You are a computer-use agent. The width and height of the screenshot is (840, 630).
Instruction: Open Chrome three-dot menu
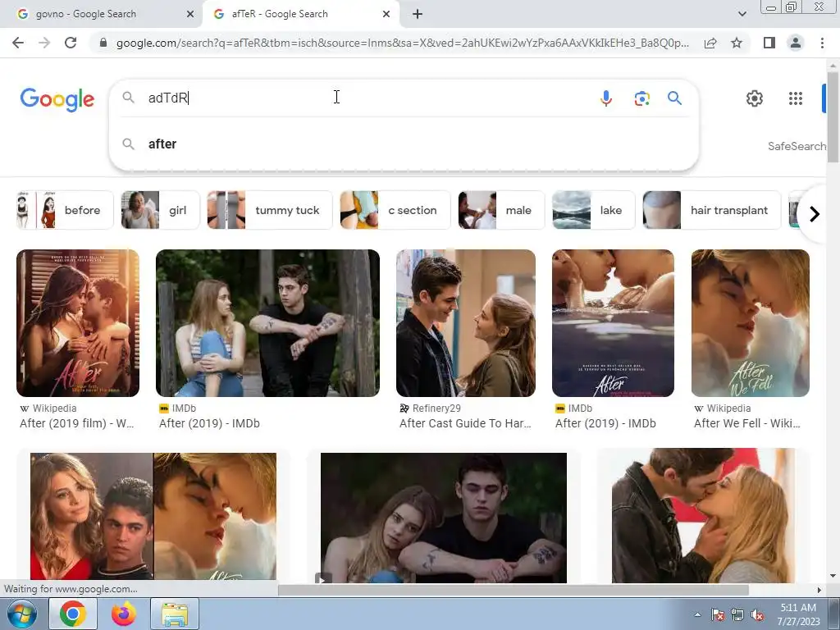822,43
